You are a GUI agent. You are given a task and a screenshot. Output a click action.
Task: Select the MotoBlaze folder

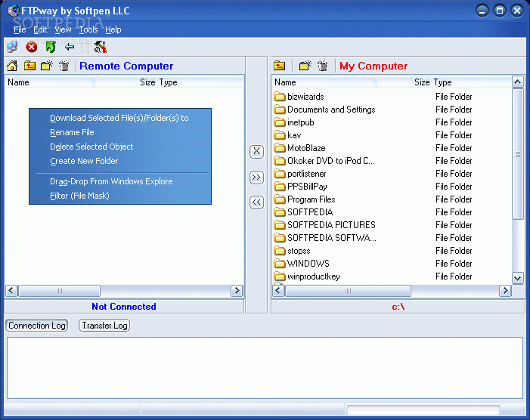click(x=299, y=148)
